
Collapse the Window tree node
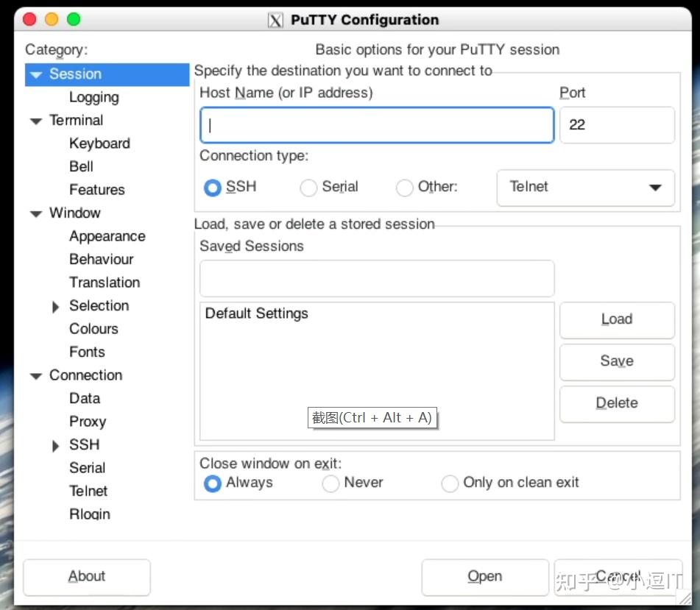[x=36, y=213]
